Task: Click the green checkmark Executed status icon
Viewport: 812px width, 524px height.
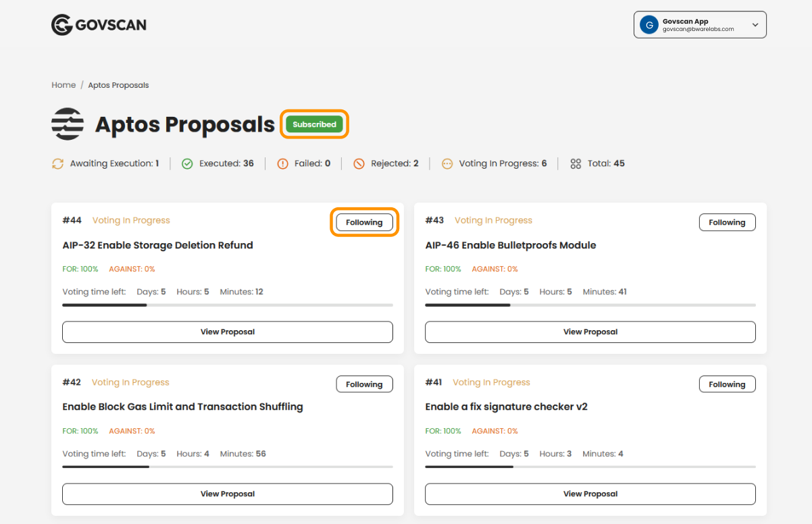Action: [186, 163]
